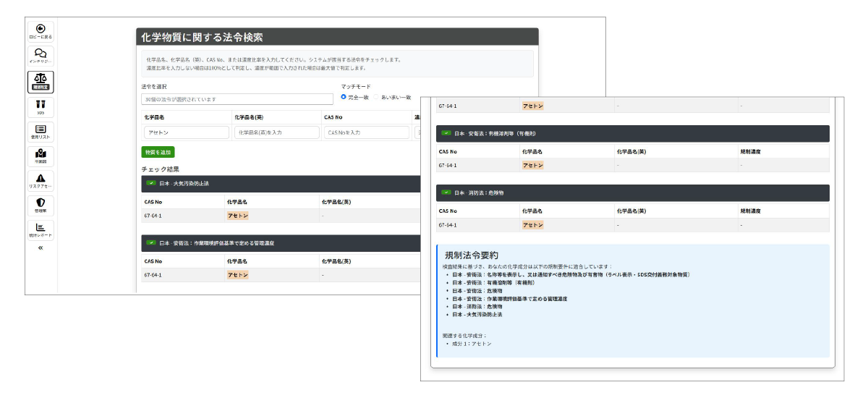Screen dimensions: 868x398
Task: Click the CAS No input field
Action: point(367,133)
